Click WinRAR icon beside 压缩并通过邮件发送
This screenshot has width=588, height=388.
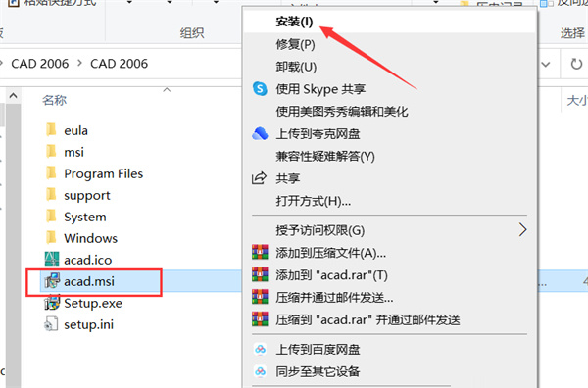tap(260, 297)
